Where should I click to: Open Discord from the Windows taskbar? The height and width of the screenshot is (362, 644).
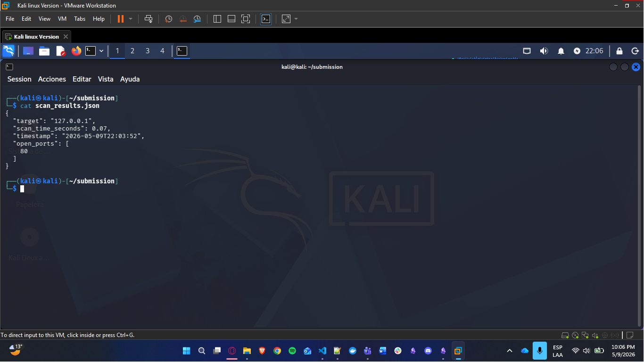pyautogui.click(x=428, y=351)
